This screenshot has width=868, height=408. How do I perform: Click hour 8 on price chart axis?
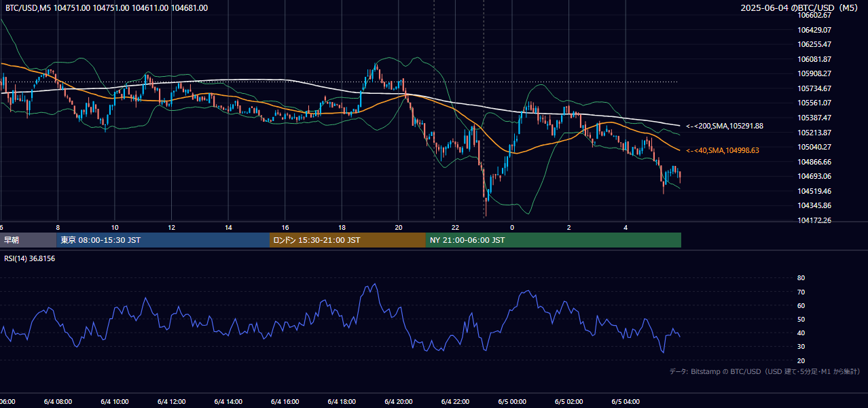[x=58, y=227]
